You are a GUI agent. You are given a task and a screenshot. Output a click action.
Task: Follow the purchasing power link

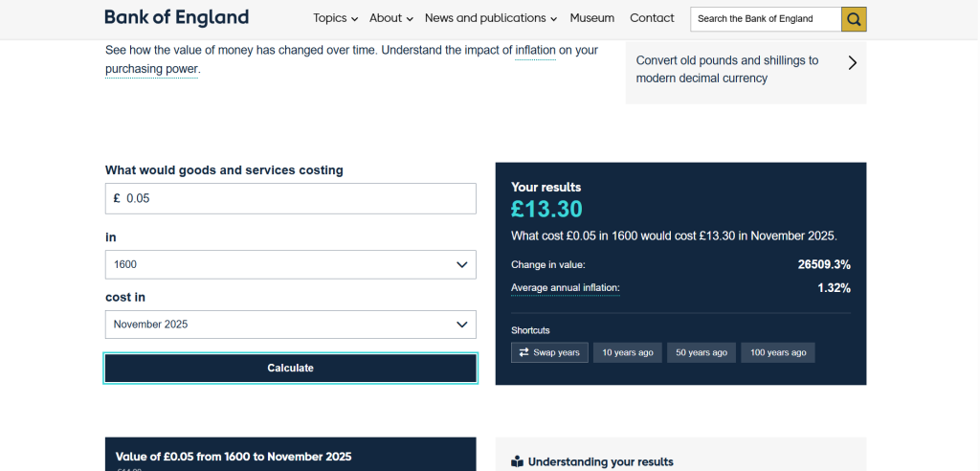[151, 69]
